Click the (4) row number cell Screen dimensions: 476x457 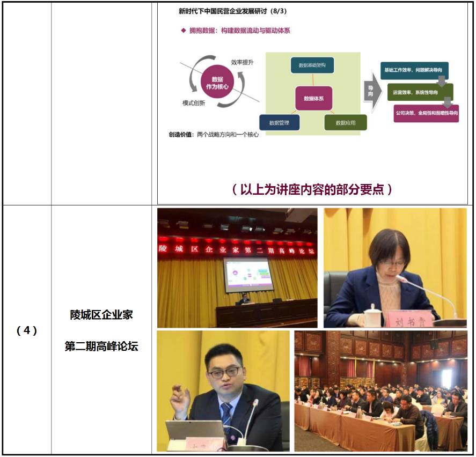click(x=27, y=330)
